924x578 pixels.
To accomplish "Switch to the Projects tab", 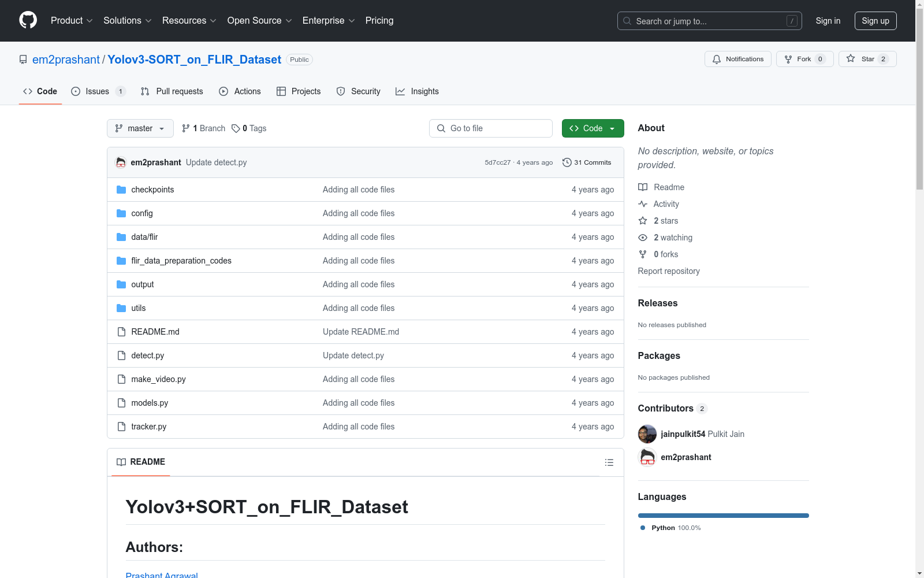I will click(299, 91).
